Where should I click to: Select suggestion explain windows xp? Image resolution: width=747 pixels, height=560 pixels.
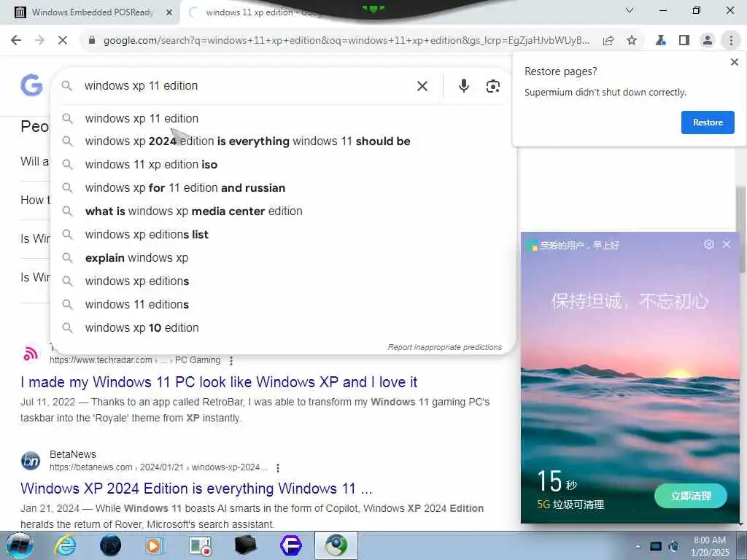[283, 258]
